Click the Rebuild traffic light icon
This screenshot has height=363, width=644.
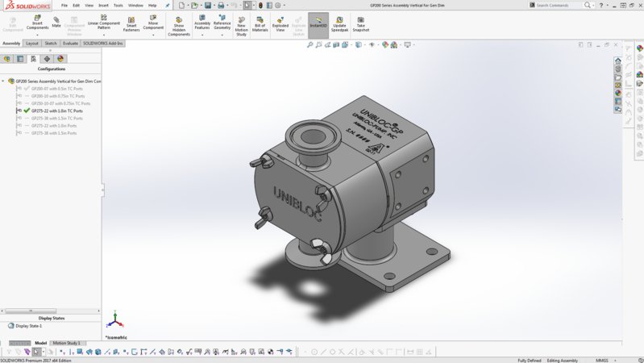[x=260, y=6]
